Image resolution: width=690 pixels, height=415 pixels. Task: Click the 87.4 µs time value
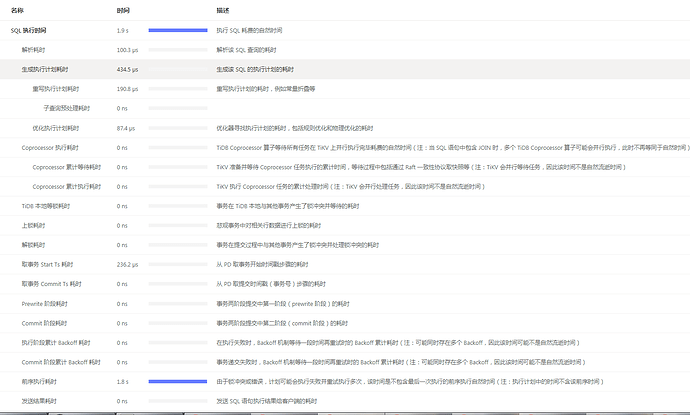[x=126, y=129]
